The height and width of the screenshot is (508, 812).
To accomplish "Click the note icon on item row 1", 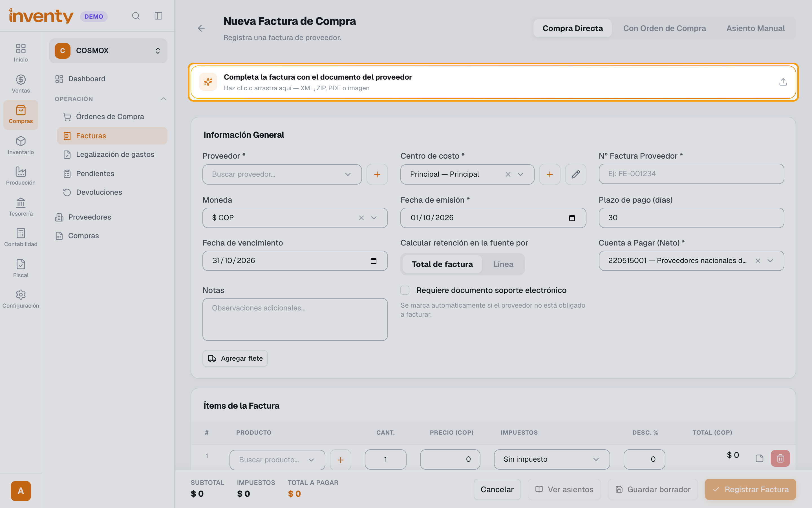I will click(x=759, y=458).
